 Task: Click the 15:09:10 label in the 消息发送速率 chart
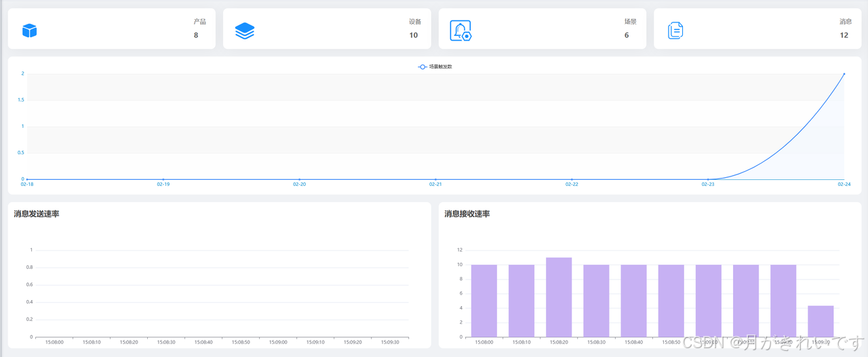315,342
